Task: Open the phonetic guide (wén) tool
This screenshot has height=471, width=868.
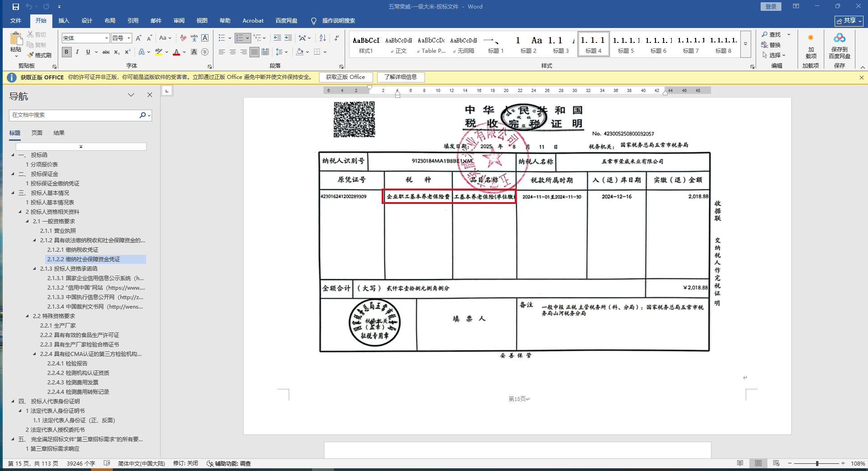Action: 194,38
